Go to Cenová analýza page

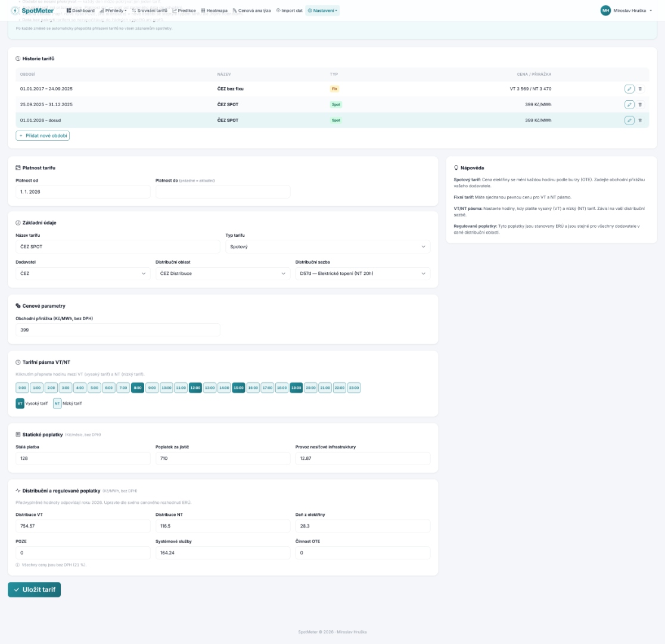pyautogui.click(x=251, y=10)
